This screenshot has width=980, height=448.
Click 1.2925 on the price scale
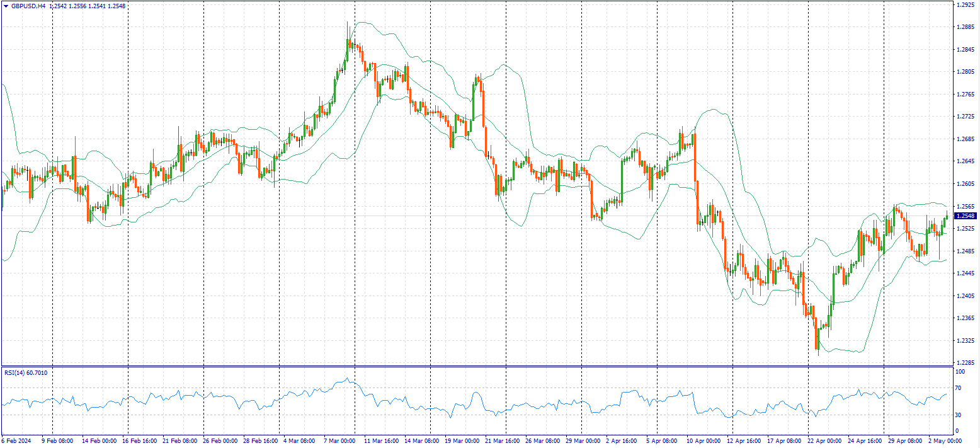click(965, 5)
